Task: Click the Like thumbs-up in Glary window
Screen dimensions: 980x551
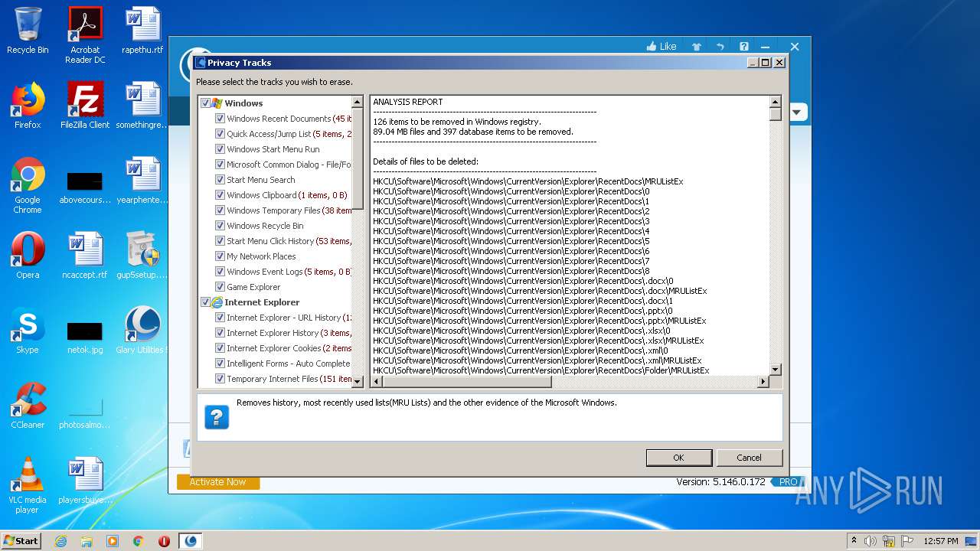Action: click(x=661, y=47)
